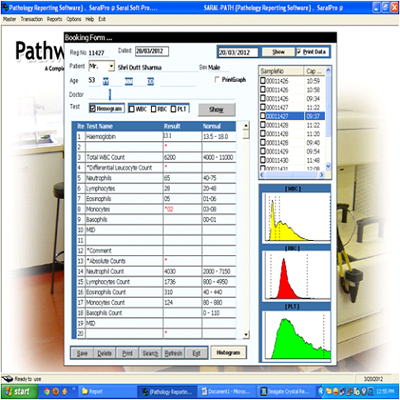The image size is (400, 400).
Task: Check the PLT test checkbox
Action: [x=173, y=109]
